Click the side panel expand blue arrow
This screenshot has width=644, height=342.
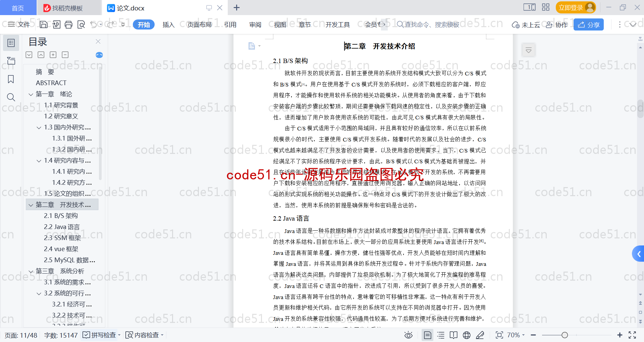(x=638, y=254)
